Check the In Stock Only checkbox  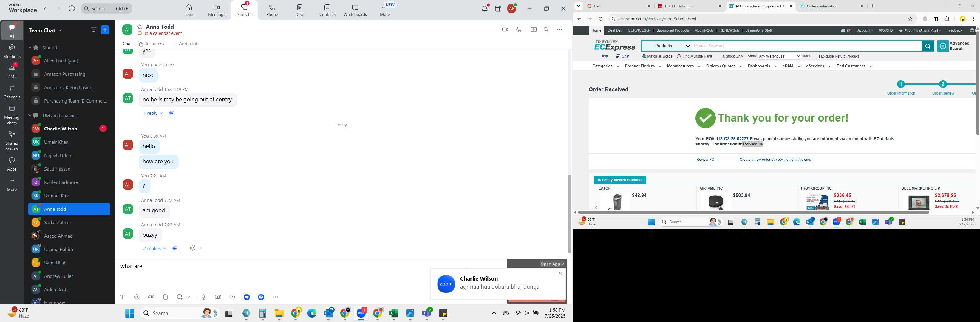[x=719, y=56]
